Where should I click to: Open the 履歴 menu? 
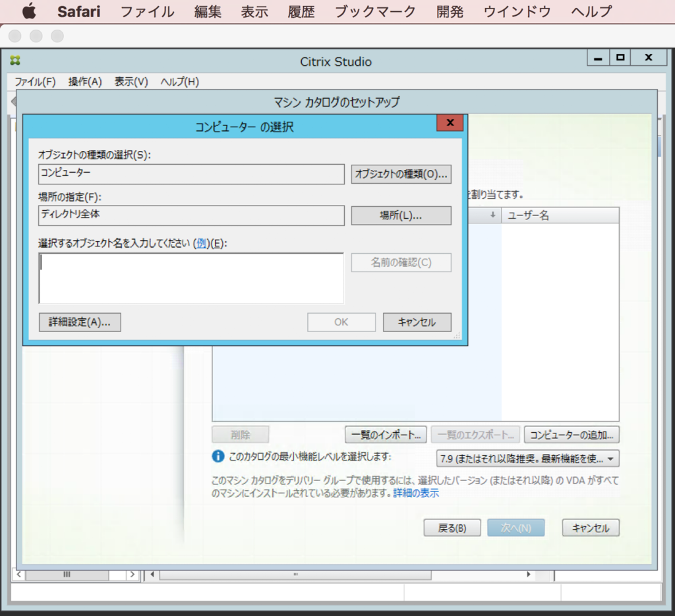coord(301,11)
